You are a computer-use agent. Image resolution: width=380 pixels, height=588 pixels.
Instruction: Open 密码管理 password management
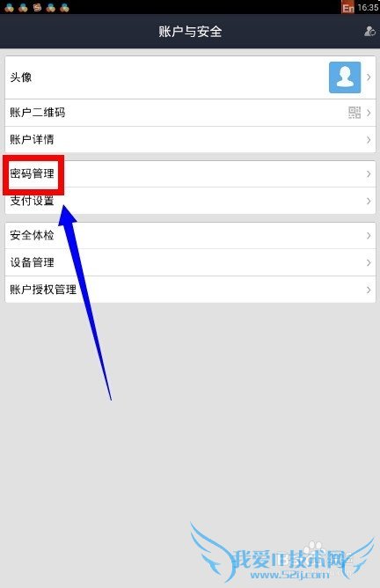pyautogui.click(x=190, y=174)
